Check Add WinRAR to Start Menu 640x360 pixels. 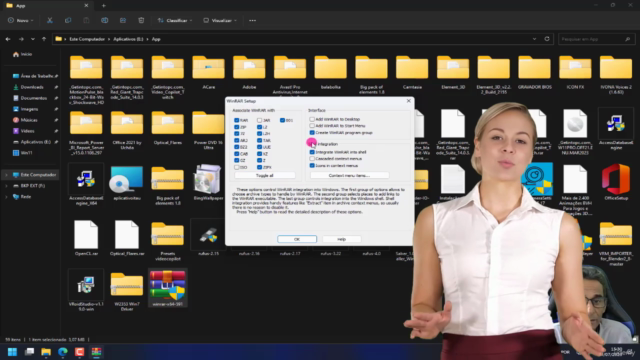[312, 126]
